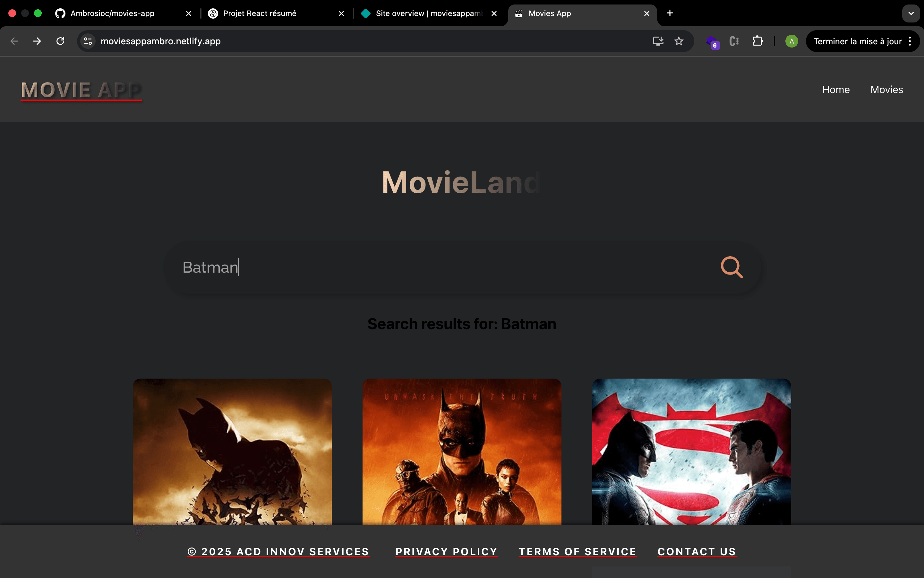Close the Ambrosioc/movies-app tab
Screen dimensions: 924x578
(189, 13)
